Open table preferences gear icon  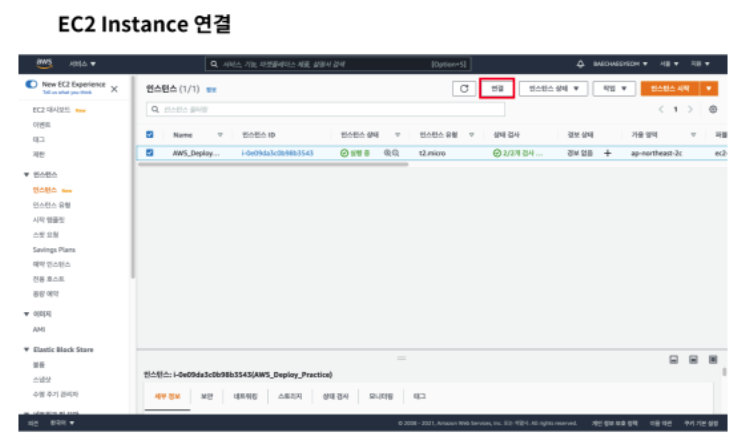click(713, 109)
